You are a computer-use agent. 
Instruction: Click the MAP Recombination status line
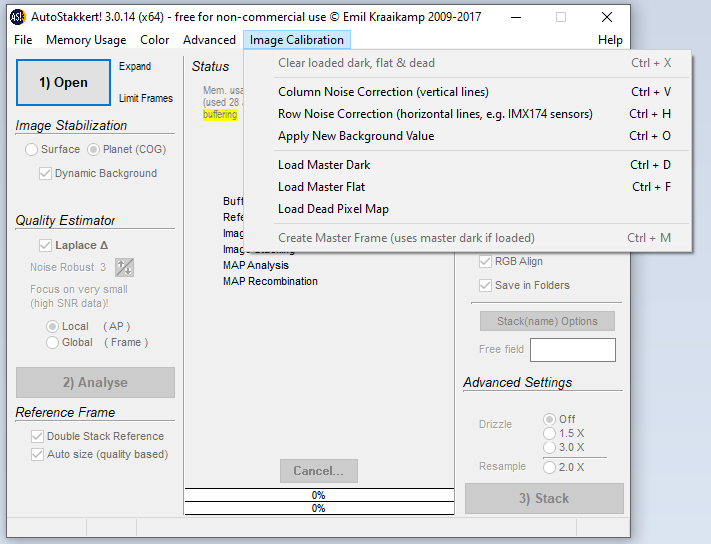point(270,282)
